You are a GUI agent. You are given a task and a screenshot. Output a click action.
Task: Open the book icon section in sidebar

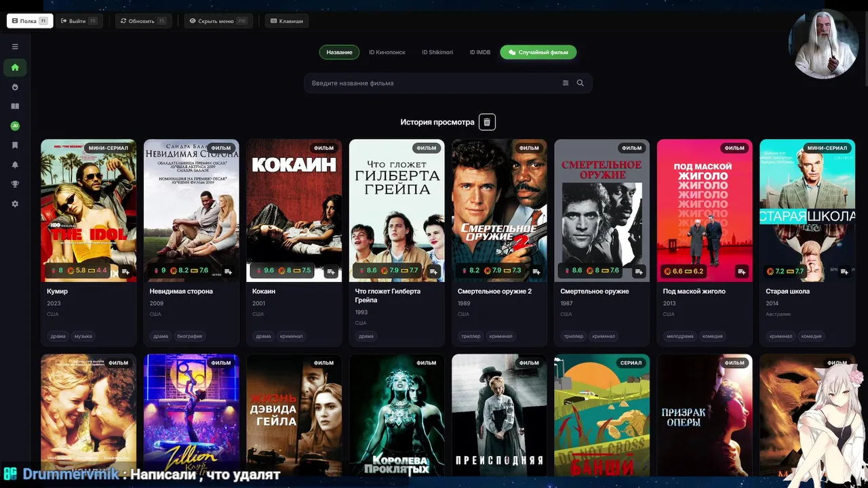click(x=15, y=106)
